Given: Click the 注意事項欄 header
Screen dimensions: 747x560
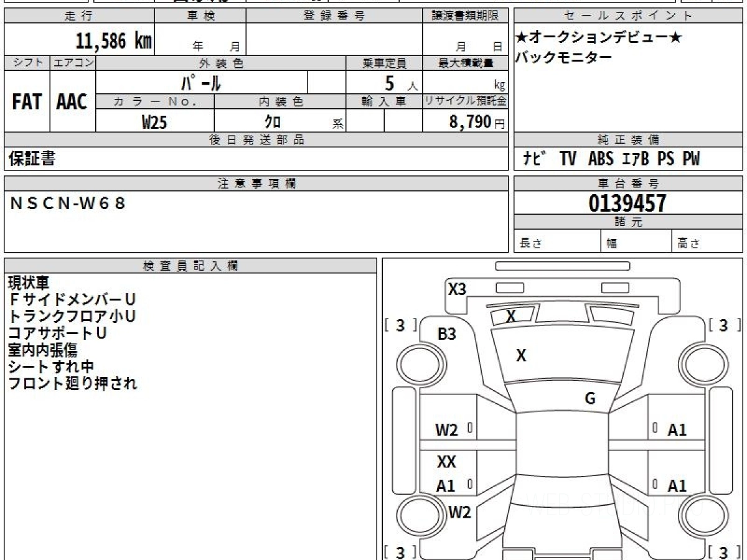Looking at the screenshot, I should pyautogui.click(x=256, y=184).
